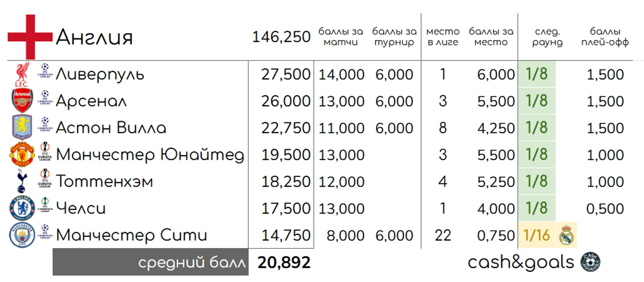
Task: Click the Tottenham cockerel logo
Action: tap(22, 181)
